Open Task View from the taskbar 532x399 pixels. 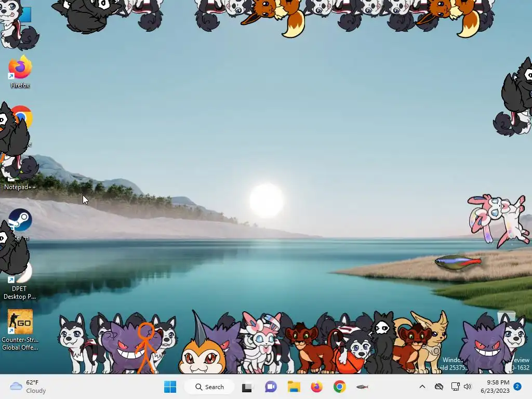[247, 387]
